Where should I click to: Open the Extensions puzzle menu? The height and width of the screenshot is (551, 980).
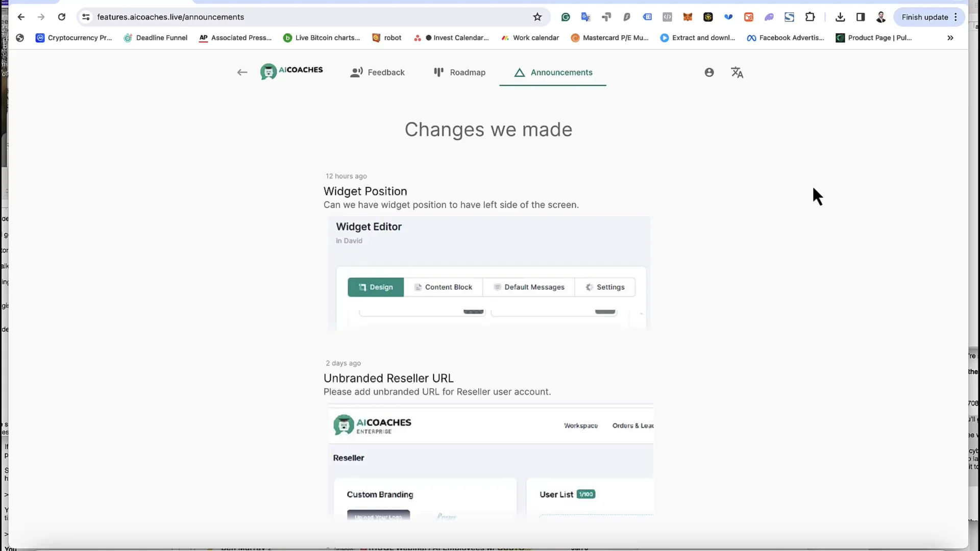[810, 17]
